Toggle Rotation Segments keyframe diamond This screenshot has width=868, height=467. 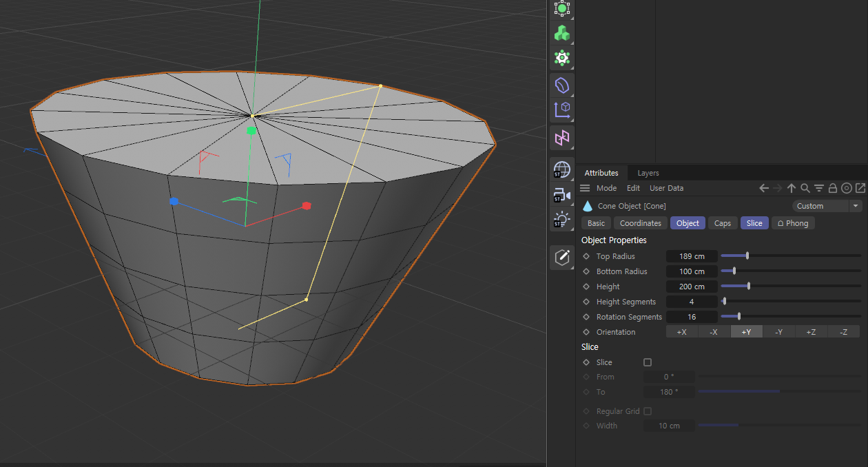pyautogui.click(x=586, y=317)
